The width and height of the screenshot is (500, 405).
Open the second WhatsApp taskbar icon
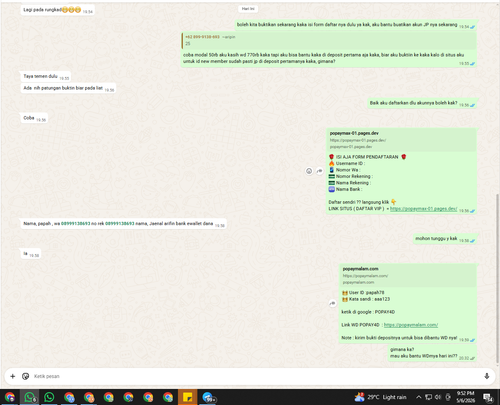click(49, 397)
